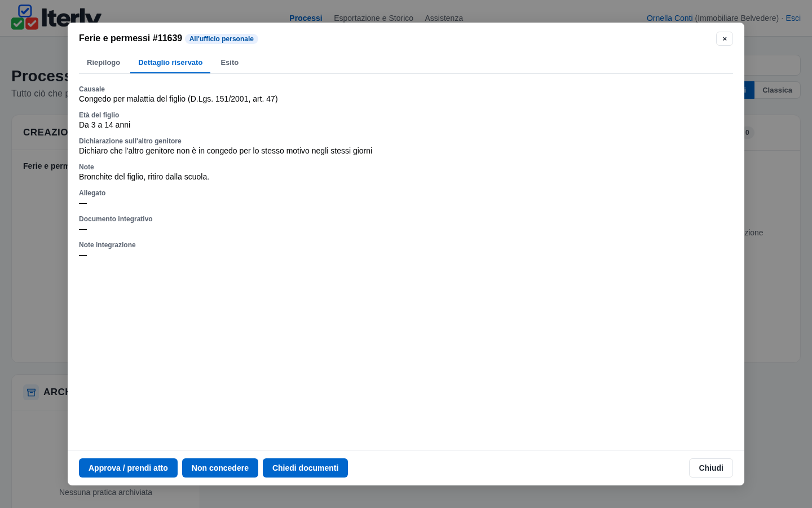This screenshot has width=812, height=508.
Task: Click the Causale value about Congedo
Action: [x=178, y=99]
